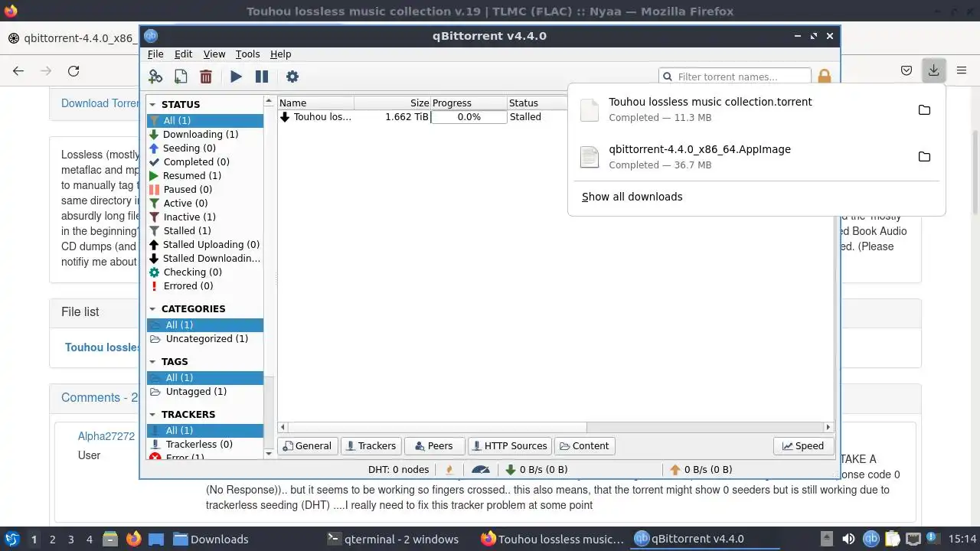Open the View menu
This screenshot has width=980, height=551.
[214, 54]
